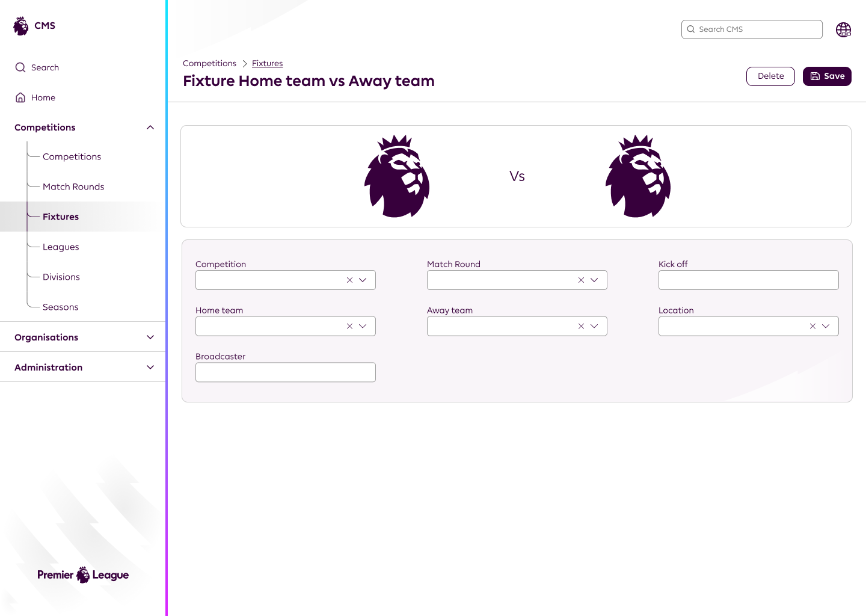Screen dimensions: 866x616
Task: Open Leagues in sidebar
Action: pyautogui.click(x=61, y=247)
